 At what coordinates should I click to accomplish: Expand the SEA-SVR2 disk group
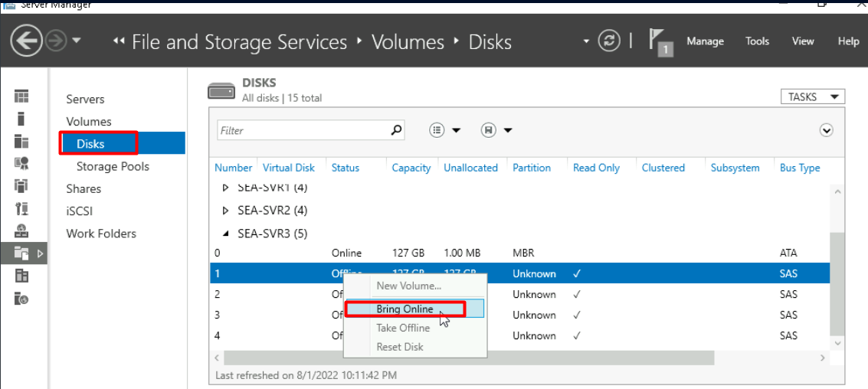225,211
